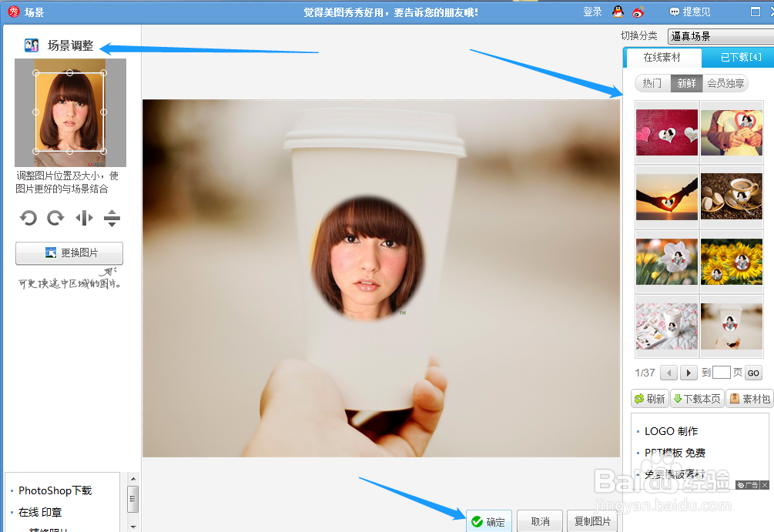This screenshot has width=774, height=532.
Task: Open the 素材包 materials pack
Action: point(749,398)
